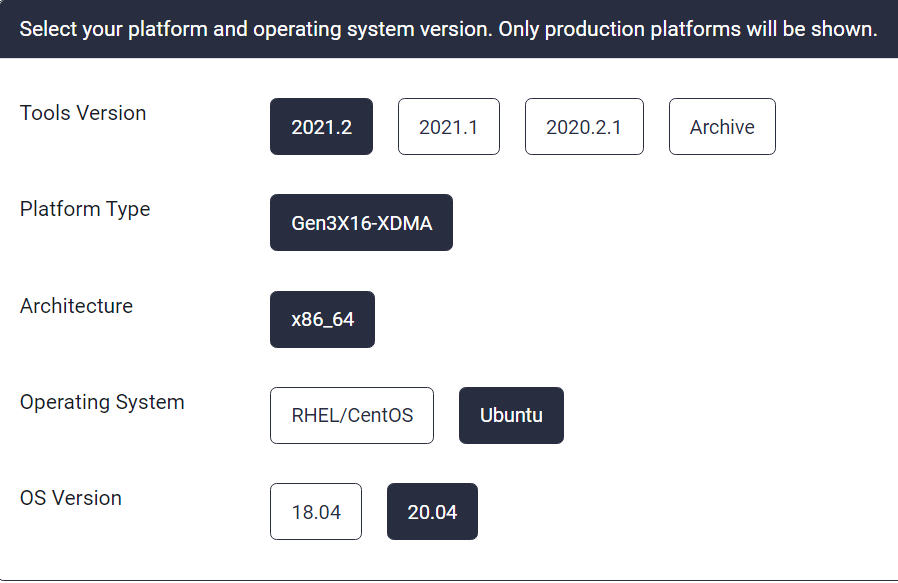Select the 2021.1 tools version
Viewport: 898px width, 583px height.
[448, 126]
